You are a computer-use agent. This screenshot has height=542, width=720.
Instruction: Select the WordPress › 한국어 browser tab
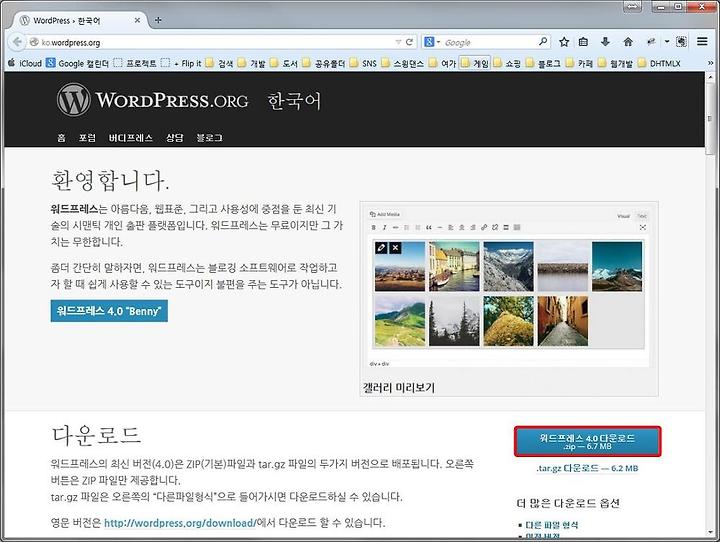(80, 20)
